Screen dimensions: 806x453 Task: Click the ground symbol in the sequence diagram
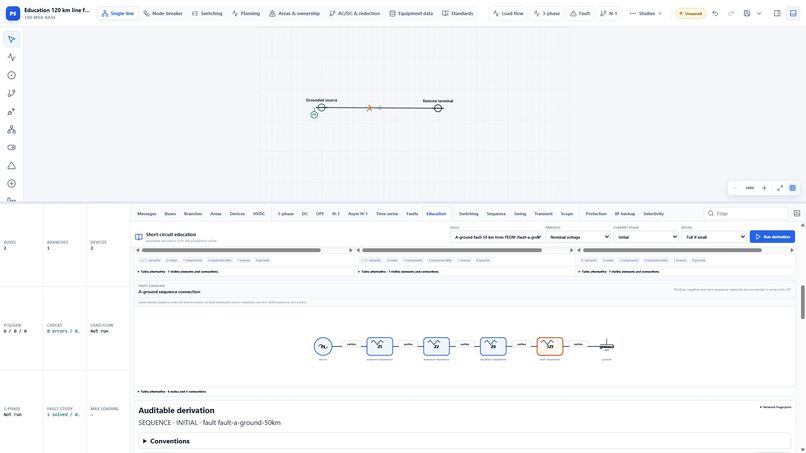607,346
